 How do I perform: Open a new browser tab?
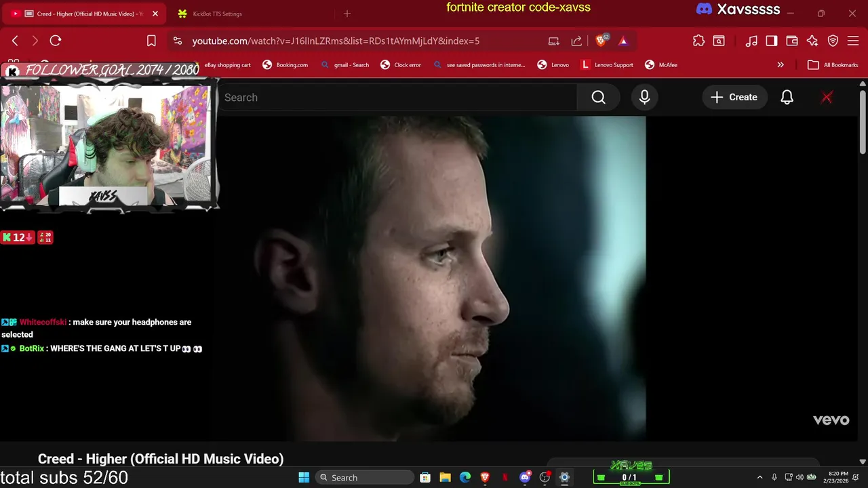pyautogui.click(x=347, y=14)
